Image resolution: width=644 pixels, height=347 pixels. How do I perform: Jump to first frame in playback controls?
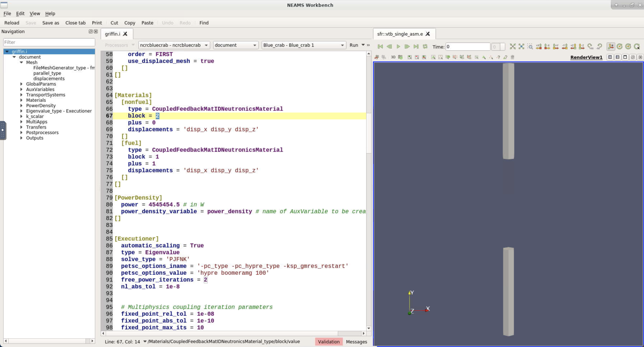click(x=380, y=47)
